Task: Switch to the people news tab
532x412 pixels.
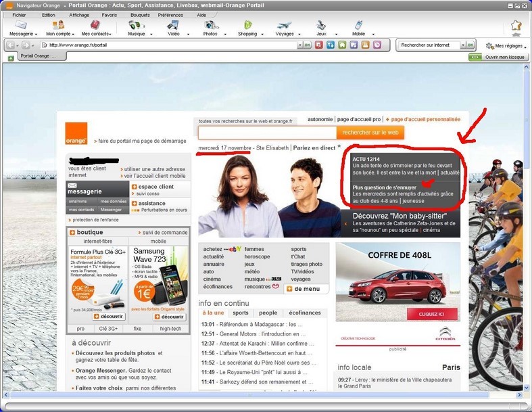Action: (x=268, y=313)
